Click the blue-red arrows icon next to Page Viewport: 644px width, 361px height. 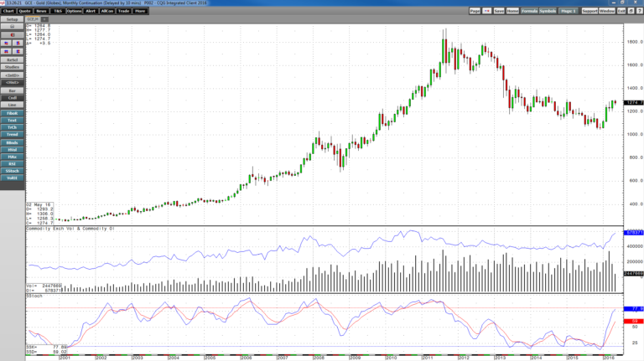[486, 11]
